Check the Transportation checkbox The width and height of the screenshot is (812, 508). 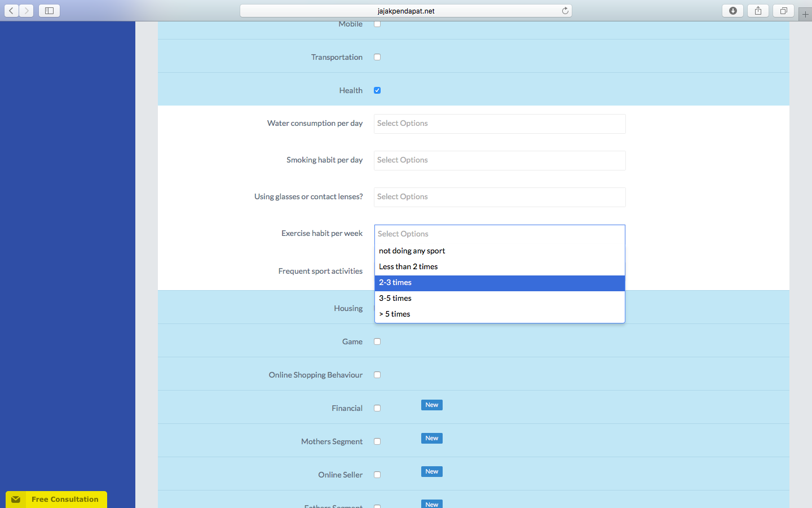[x=377, y=57]
